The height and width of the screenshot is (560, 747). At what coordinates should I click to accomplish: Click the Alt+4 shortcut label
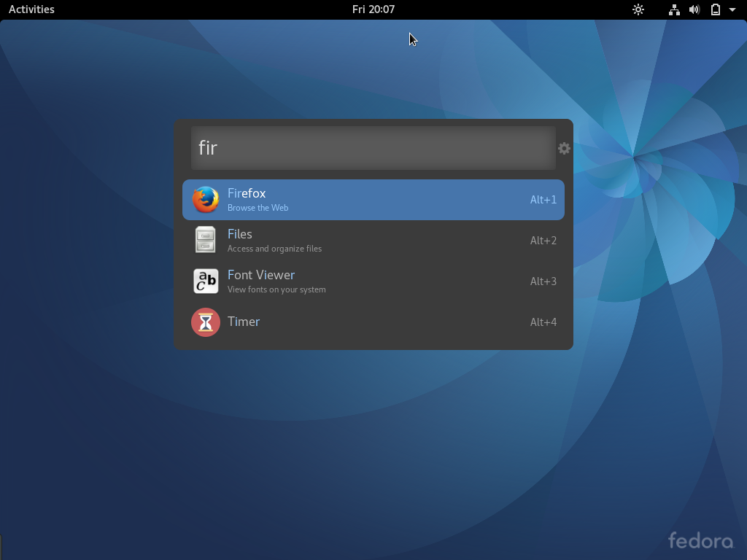click(543, 322)
